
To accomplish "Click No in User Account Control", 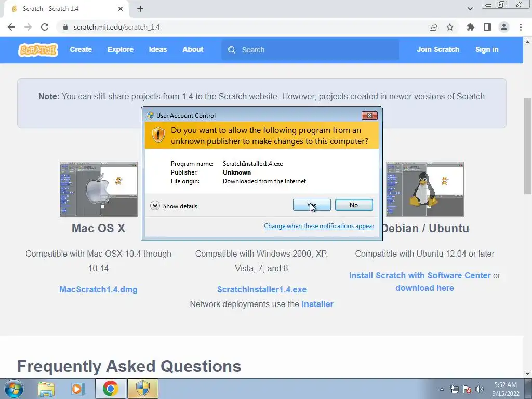I will pyautogui.click(x=354, y=205).
